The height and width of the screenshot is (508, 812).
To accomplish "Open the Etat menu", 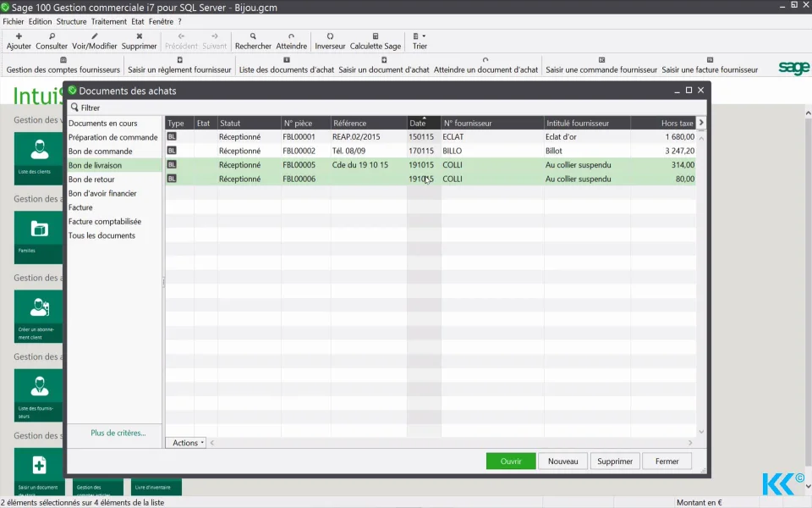I will coord(138,22).
